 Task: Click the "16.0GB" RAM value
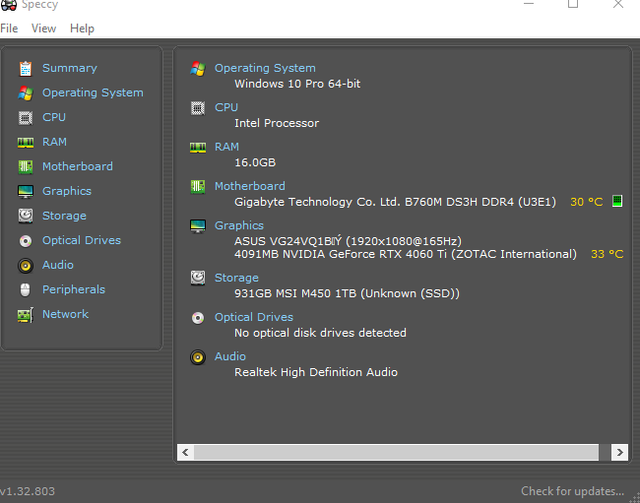[255, 162]
